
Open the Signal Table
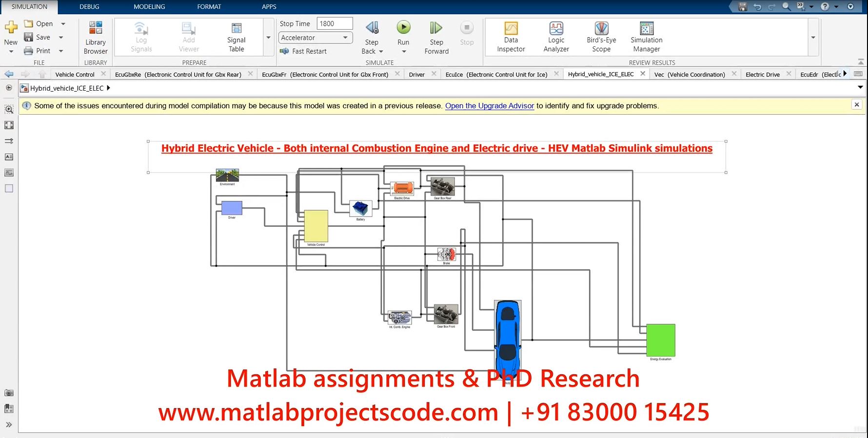[x=237, y=38]
